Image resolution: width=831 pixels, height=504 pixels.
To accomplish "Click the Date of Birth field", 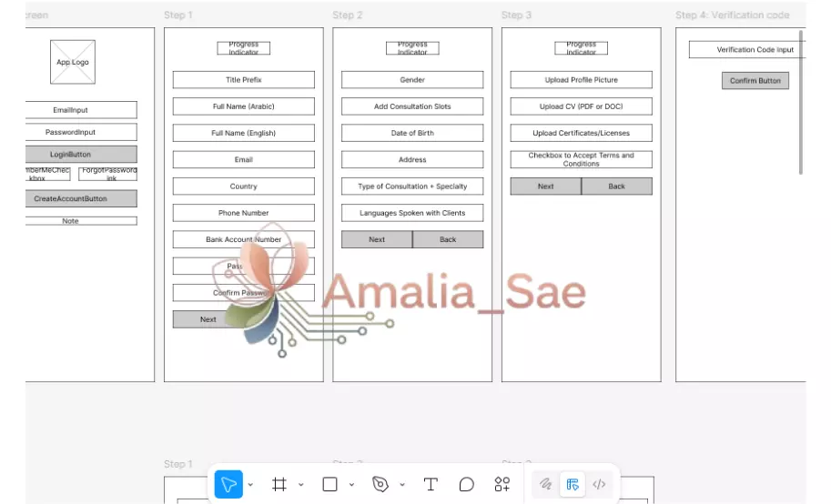I will point(412,133).
